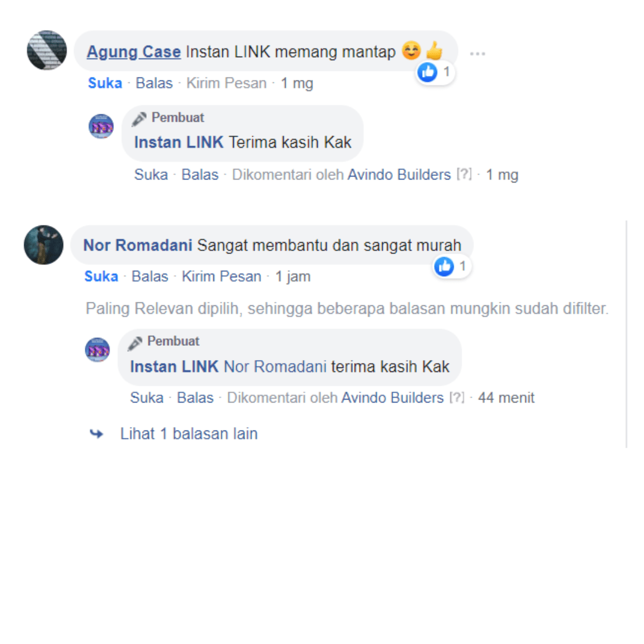
Task: Open the Avindo Builders link beside 44 menit
Action: click(x=392, y=398)
